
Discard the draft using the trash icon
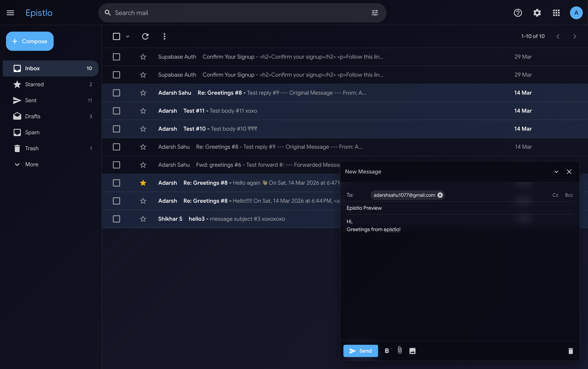point(570,351)
